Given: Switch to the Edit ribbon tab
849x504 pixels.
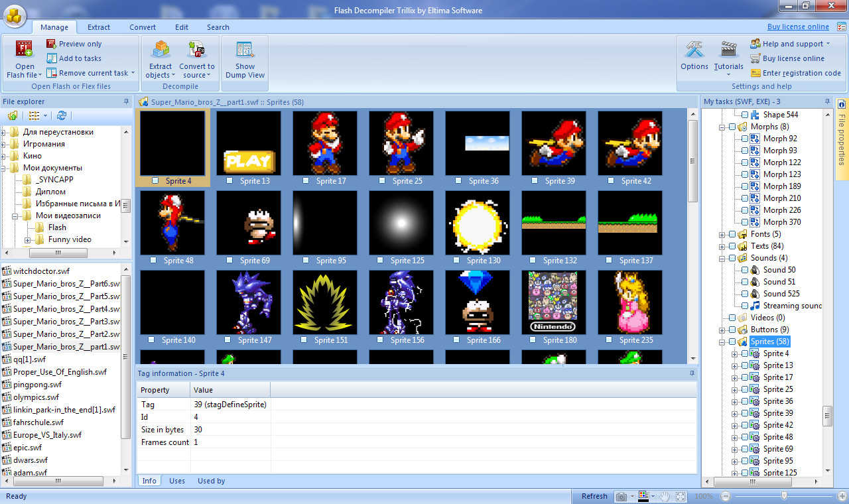Looking at the screenshot, I should pos(182,27).
